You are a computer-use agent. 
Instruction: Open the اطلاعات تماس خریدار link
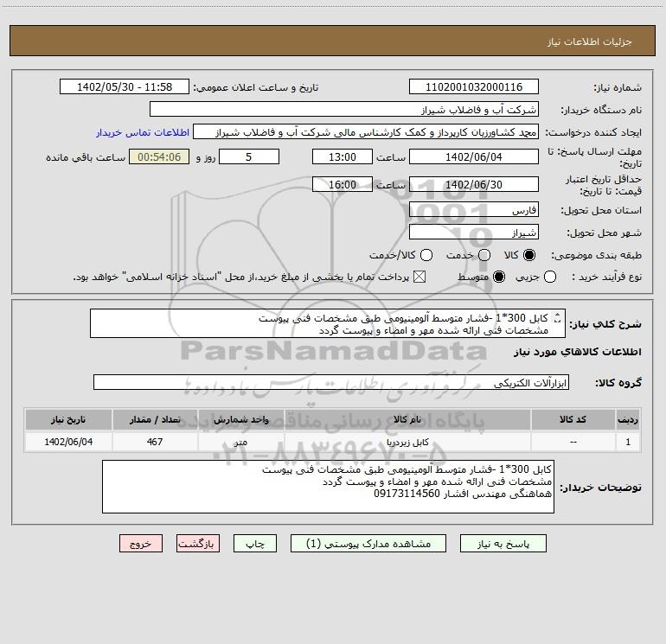pos(143,132)
